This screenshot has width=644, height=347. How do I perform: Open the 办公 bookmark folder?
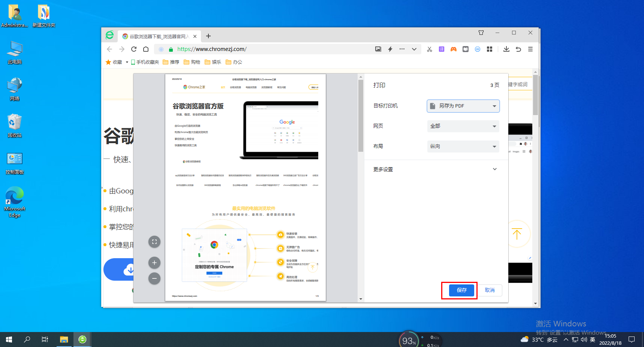(x=234, y=62)
